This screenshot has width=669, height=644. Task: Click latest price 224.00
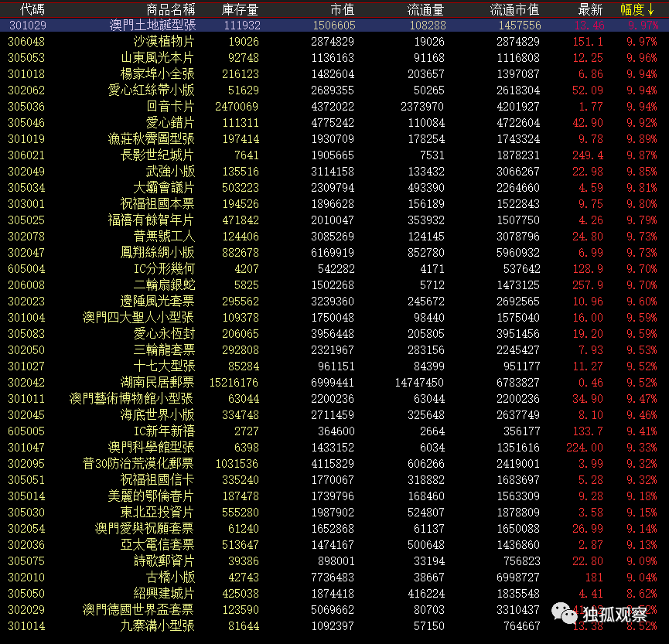(585, 447)
